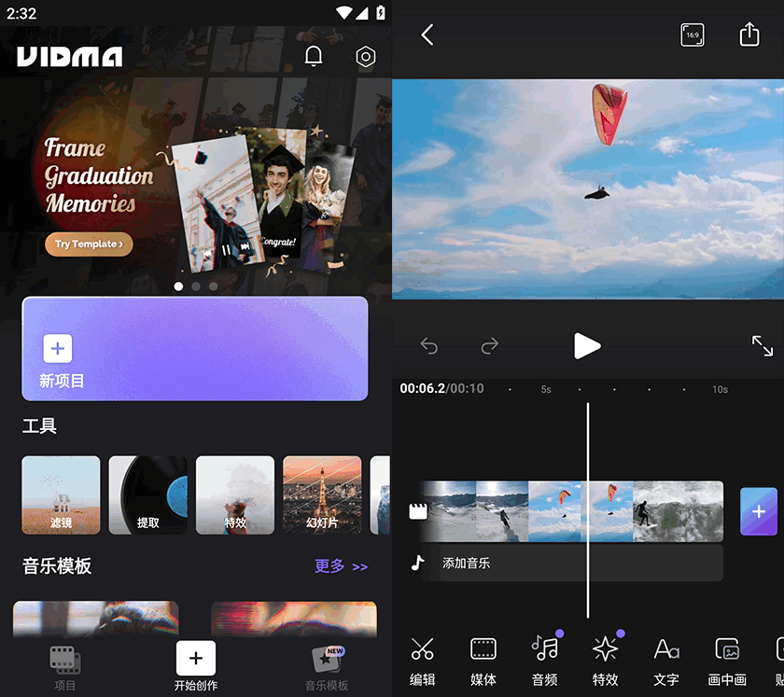Open the notifications bell icon
Image resolution: width=784 pixels, height=697 pixels.
(x=314, y=57)
